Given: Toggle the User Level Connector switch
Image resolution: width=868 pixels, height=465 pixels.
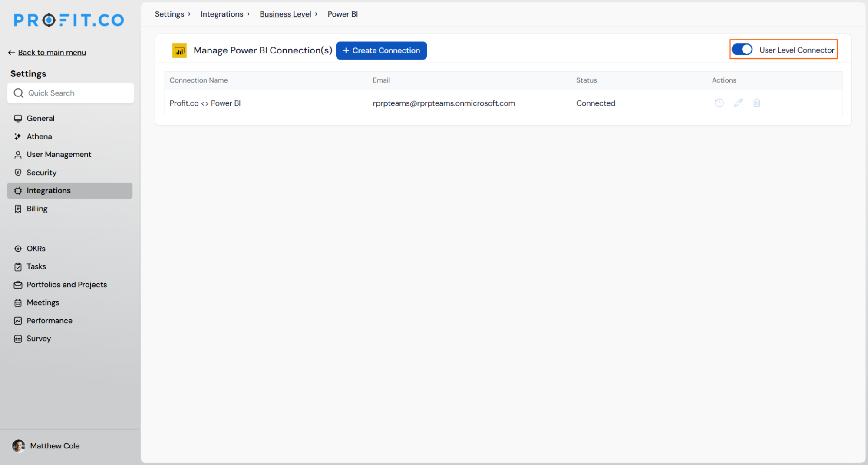Looking at the screenshot, I should (742, 50).
